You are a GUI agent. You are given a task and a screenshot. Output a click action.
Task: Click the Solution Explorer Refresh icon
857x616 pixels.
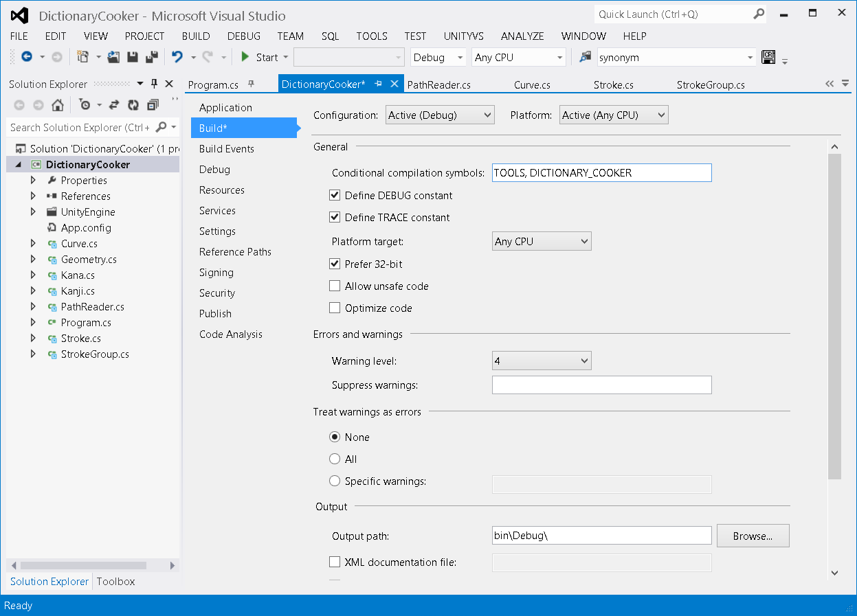point(133,105)
